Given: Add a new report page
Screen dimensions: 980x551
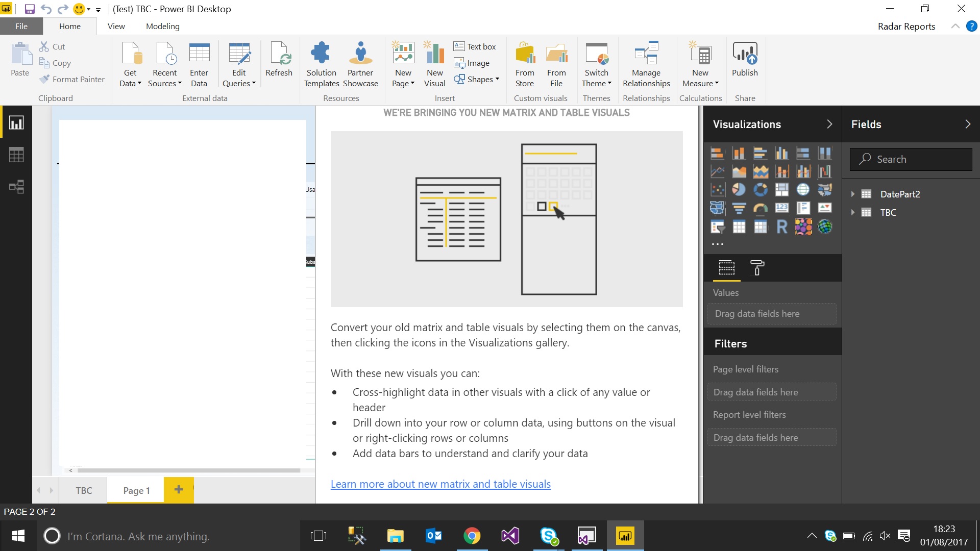Looking at the screenshot, I should [179, 490].
